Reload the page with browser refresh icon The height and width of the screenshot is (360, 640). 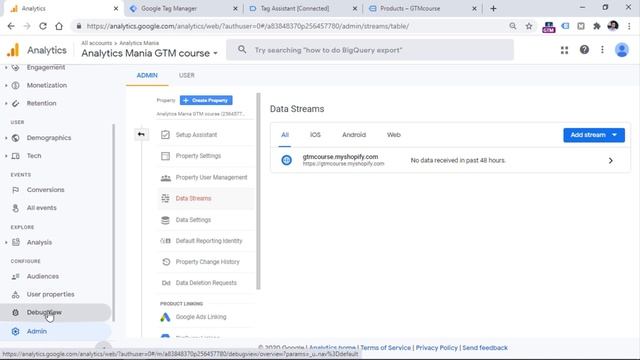43,26
